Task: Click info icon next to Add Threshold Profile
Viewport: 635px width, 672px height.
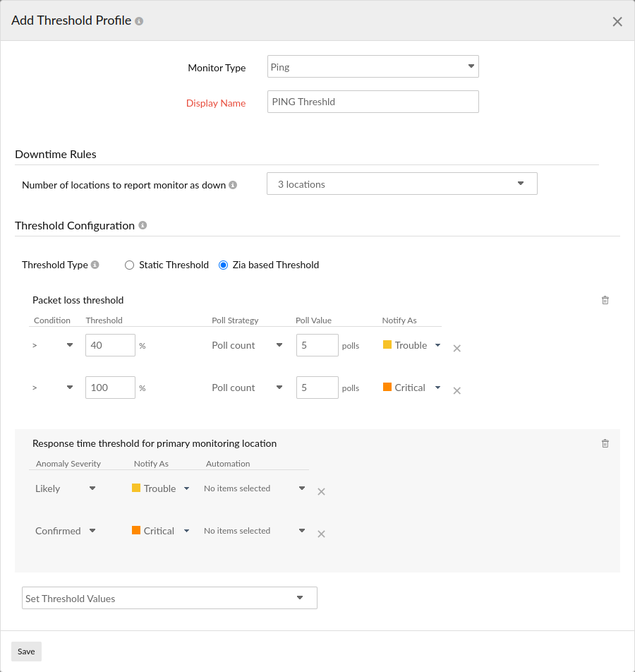Action: (x=139, y=21)
